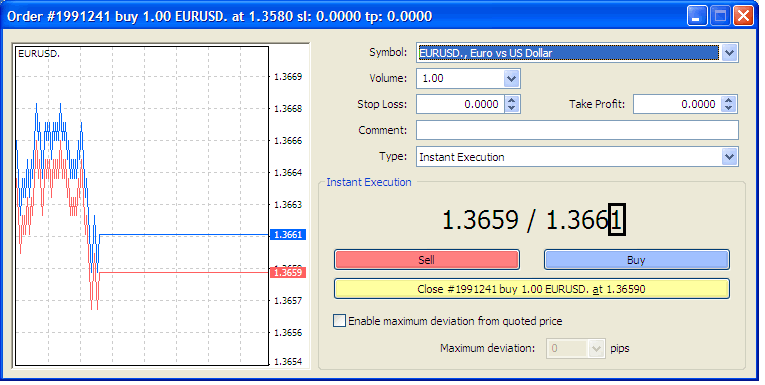Open the Symbol dropdown arrow

point(729,53)
